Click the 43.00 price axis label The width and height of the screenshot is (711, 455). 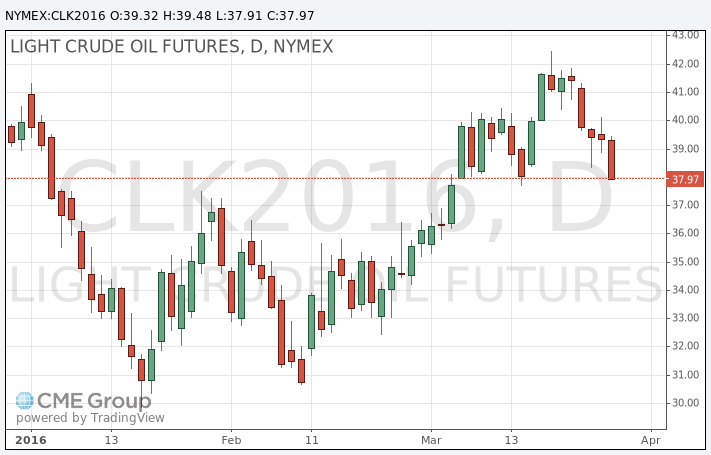click(685, 35)
